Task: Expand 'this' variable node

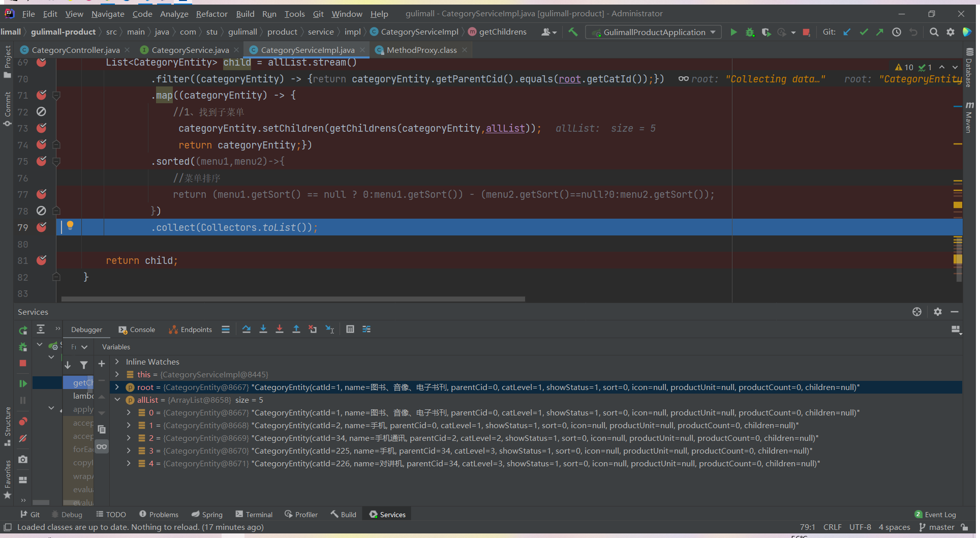Action: (x=117, y=374)
